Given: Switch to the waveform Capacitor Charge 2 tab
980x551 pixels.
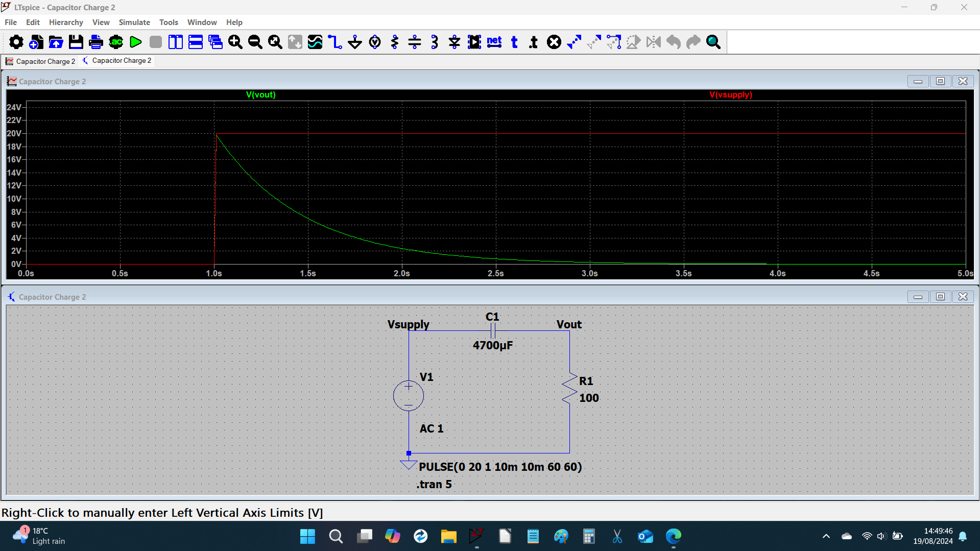Looking at the screenshot, I should pos(40,61).
